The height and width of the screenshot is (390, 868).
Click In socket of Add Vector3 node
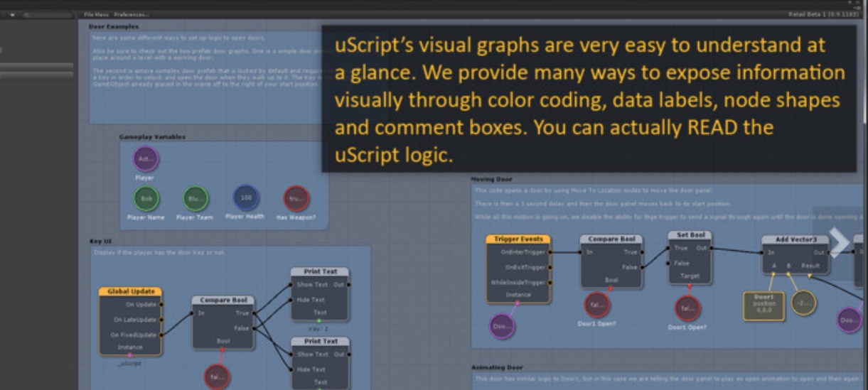click(762, 252)
